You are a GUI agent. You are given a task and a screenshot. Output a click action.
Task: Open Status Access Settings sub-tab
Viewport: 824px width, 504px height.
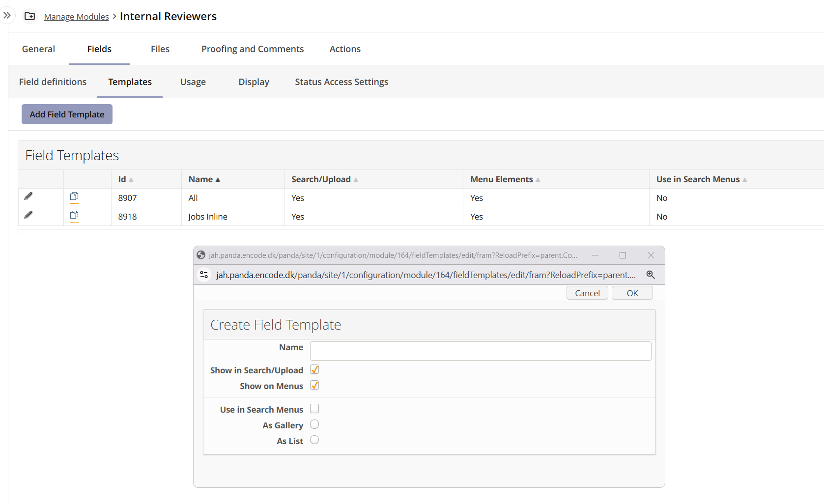[x=341, y=82]
